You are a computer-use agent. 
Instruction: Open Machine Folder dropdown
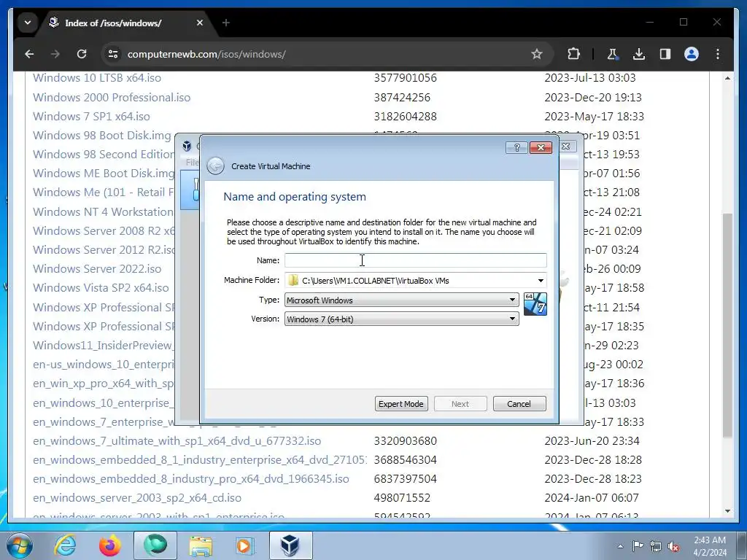pyautogui.click(x=541, y=281)
